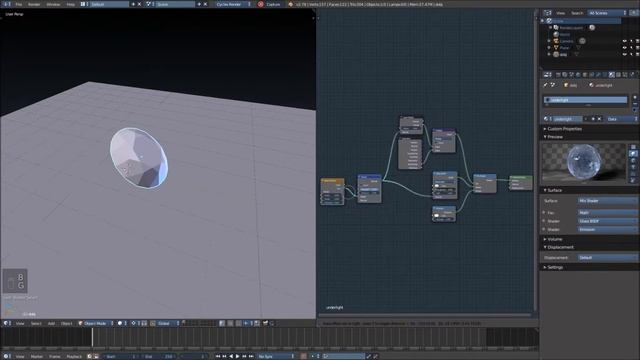The image size is (640, 360).
Task: Switch to Material properties tab icon
Action: click(x=611, y=75)
